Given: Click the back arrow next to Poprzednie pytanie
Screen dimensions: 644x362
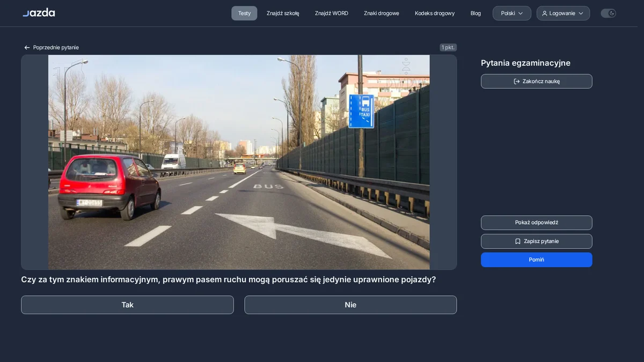Looking at the screenshot, I should 27,48.
